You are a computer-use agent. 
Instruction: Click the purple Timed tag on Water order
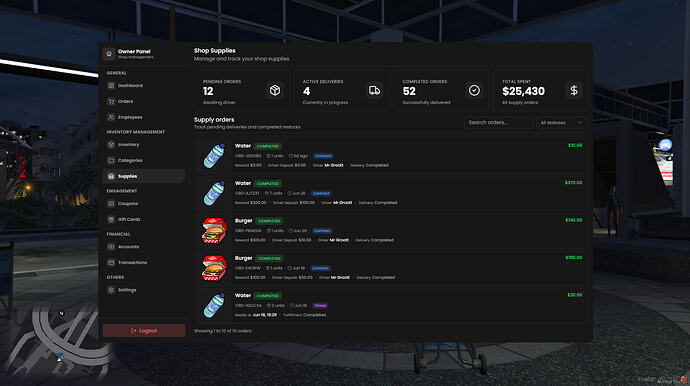pos(320,305)
